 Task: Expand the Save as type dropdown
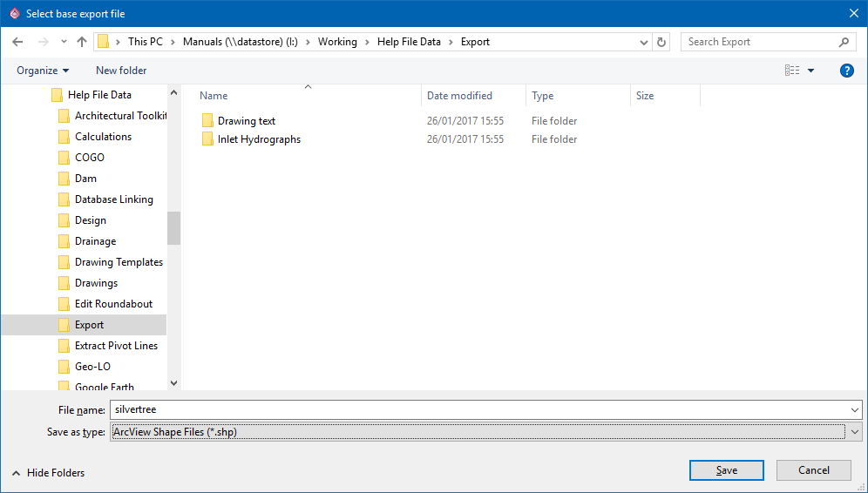coord(855,432)
